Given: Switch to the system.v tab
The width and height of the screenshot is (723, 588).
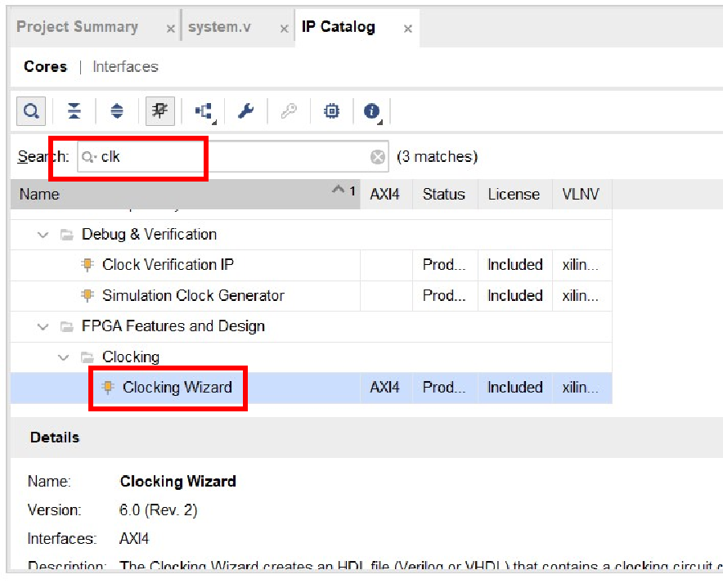Looking at the screenshot, I should (x=219, y=27).
